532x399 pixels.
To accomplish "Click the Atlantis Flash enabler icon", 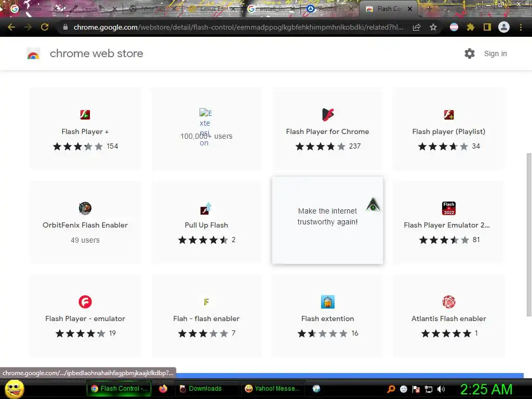I will [x=449, y=302].
